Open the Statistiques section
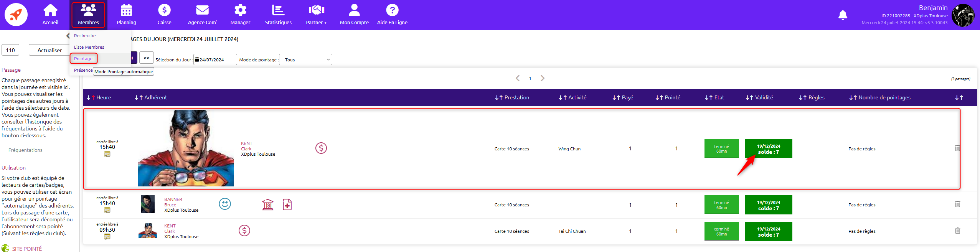This screenshot has height=252, width=980. (278, 15)
